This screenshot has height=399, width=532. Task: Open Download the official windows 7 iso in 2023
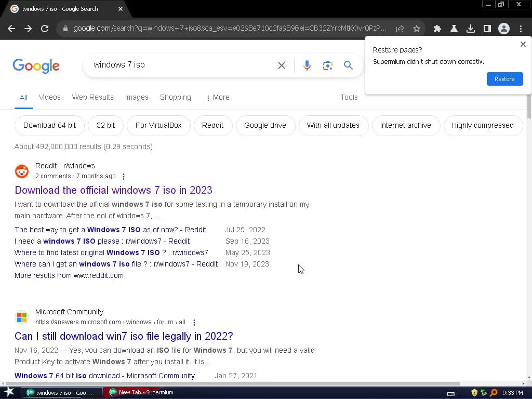(x=113, y=190)
